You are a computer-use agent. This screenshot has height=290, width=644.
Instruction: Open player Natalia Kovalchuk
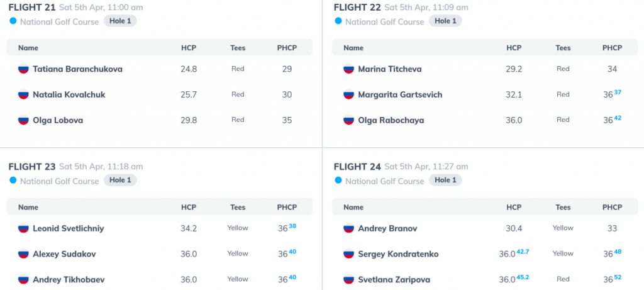[69, 95]
